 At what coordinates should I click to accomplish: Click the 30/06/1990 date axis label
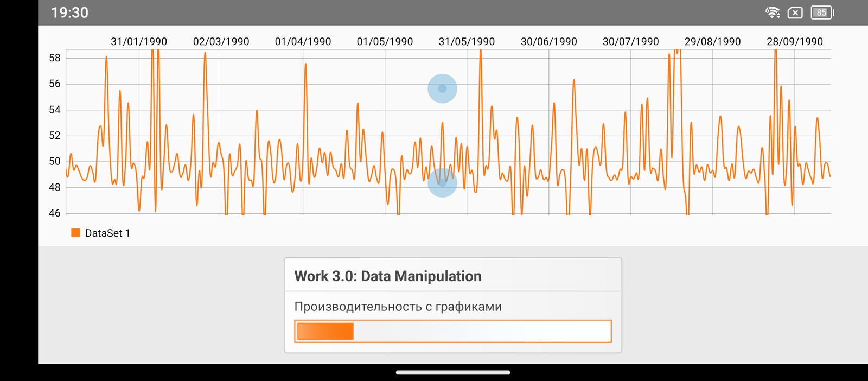(548, 42)
